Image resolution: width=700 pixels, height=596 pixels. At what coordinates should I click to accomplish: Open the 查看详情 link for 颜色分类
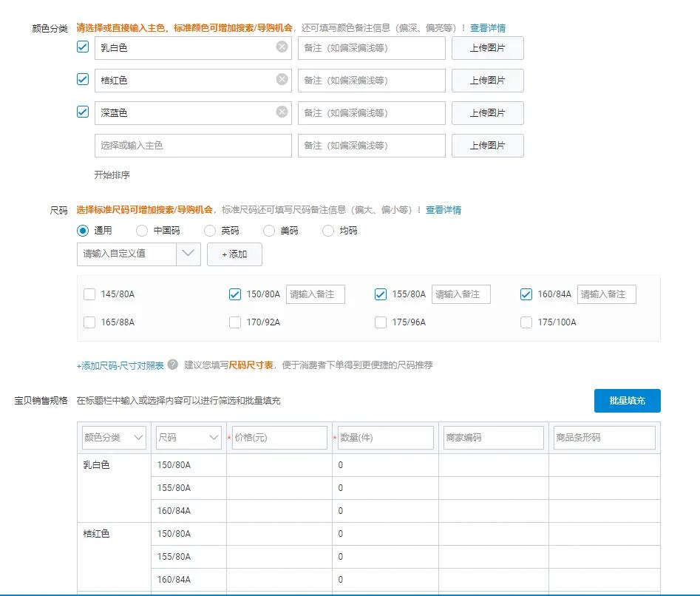[489, 27]
